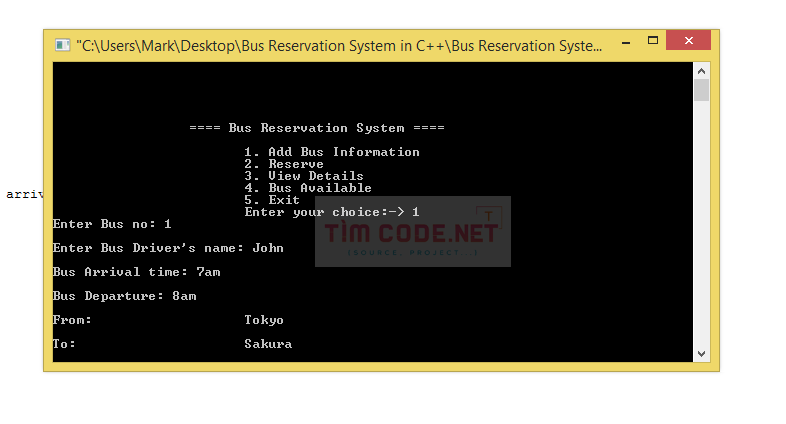Click the "5. Exit" menu line
This screenshot has height=424, width=786.
coord(272,200)
